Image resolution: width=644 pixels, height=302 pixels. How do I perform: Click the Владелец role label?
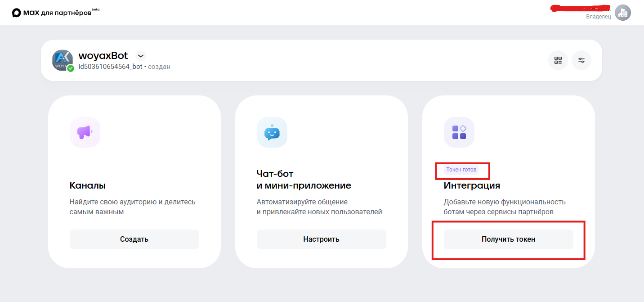(598, 17)
